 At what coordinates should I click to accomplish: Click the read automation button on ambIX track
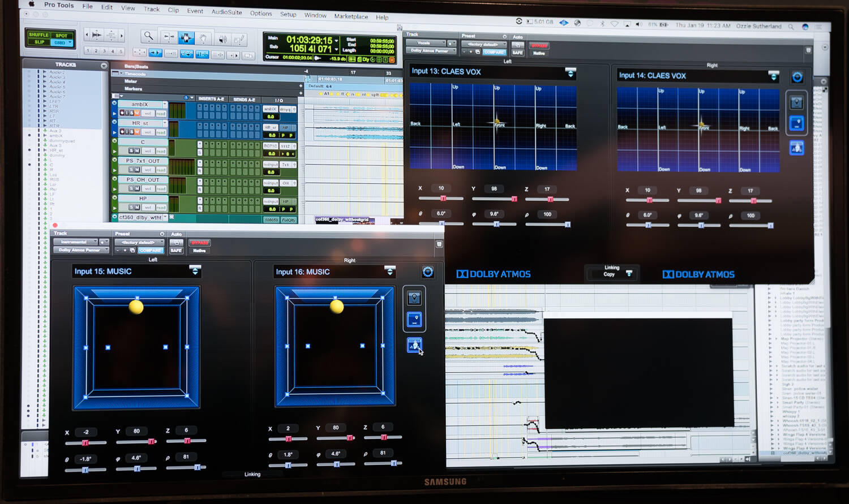pyautogui.click(x=161, y=114)
